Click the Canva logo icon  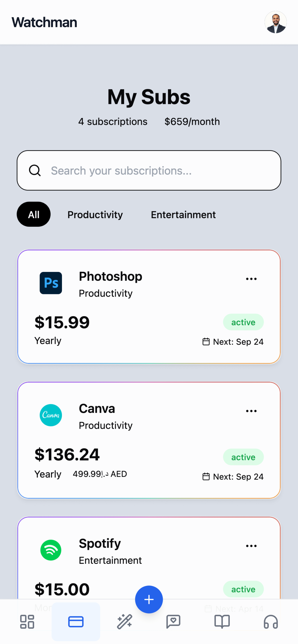51,415
